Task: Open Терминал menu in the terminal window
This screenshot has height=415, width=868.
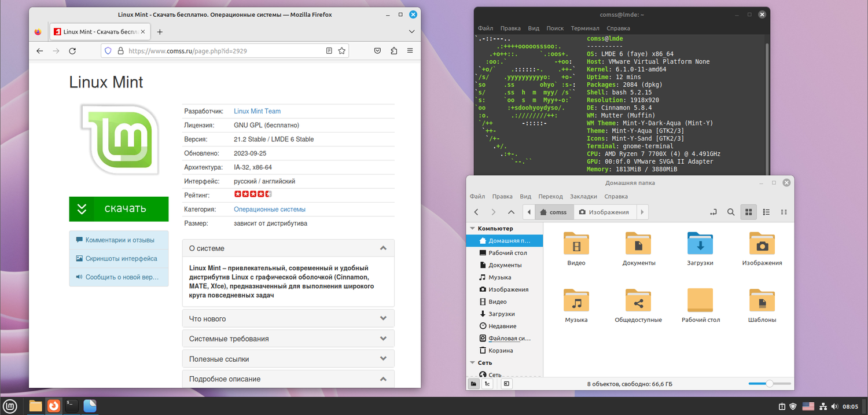Action: (584, 28)
